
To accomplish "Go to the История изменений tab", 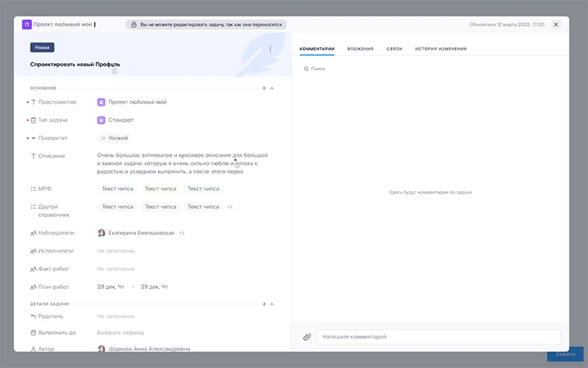I will click(x=440, y=49).
